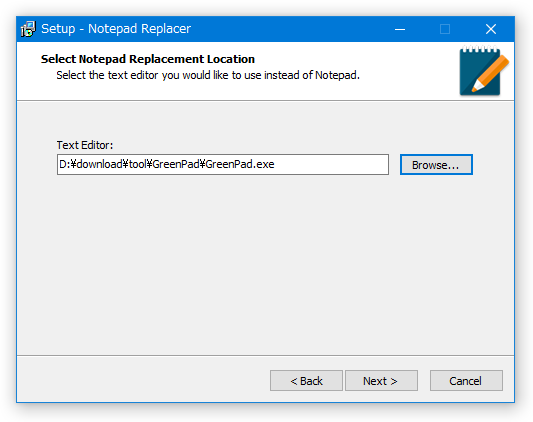
Task: Click the 'Setup - Notepad Replacer' title text
Action: click(x=116, y=29)
